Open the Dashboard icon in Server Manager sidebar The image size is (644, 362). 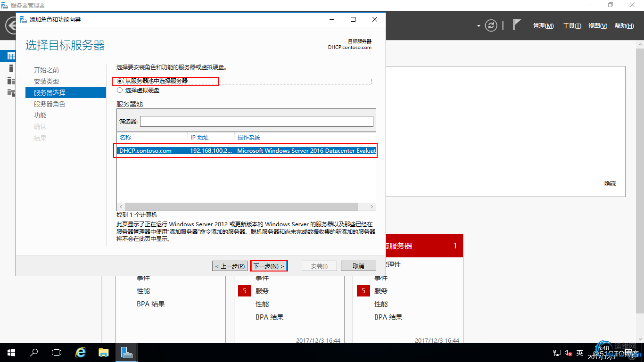click(x=11, y=56)
